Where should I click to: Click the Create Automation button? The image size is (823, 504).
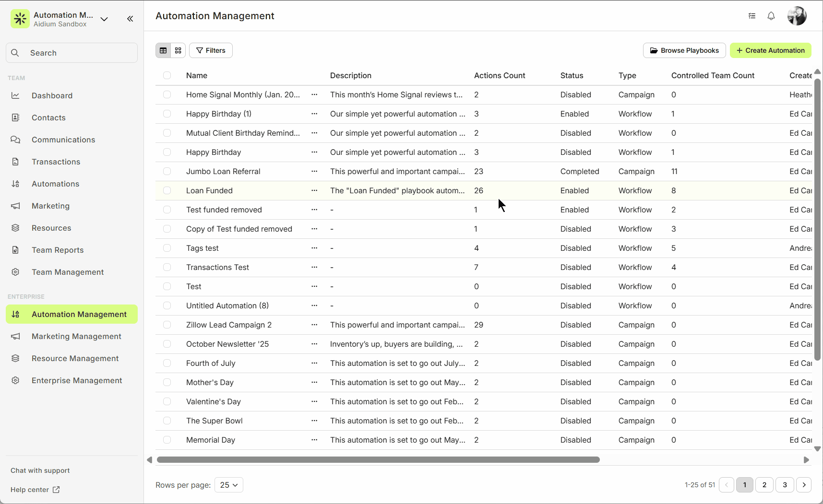pos(770,50)
